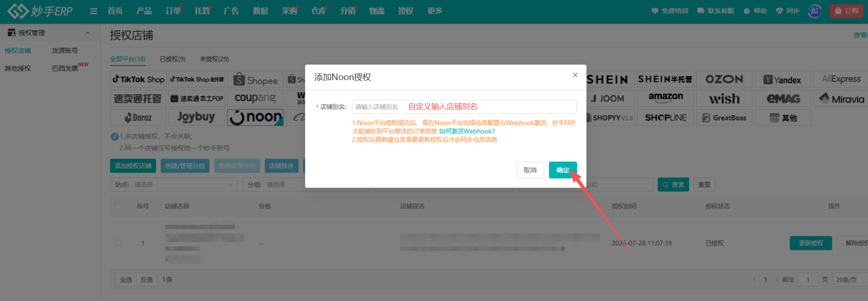This screenshot has width=868, height=301.
Task: Select the Miravia platform logo
Action: tap(841, 98)
